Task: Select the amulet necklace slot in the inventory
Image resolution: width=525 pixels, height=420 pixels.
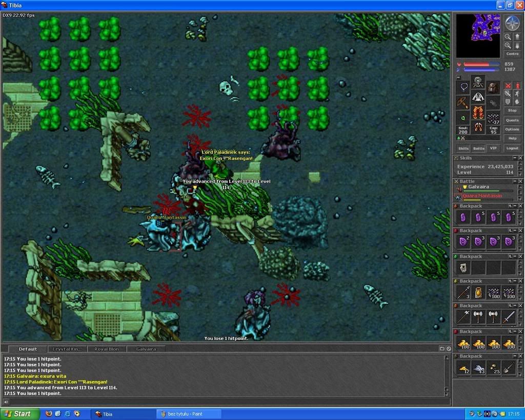Action: 463,87
